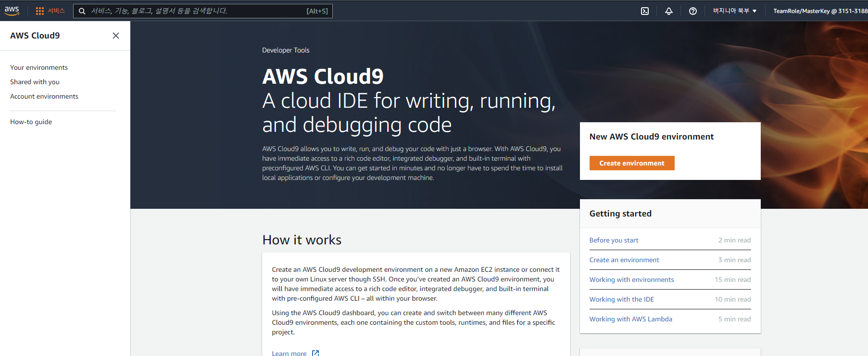Screen dimensions: 868x356
Task: Click the search magnifier icon
Action: (x=82, y=11)
